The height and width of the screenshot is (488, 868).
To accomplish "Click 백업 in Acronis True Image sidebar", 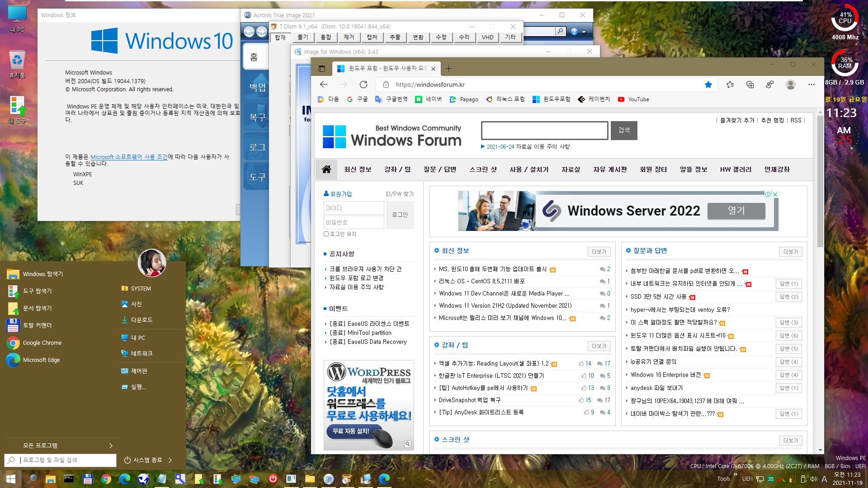I will tap(257, 87).
